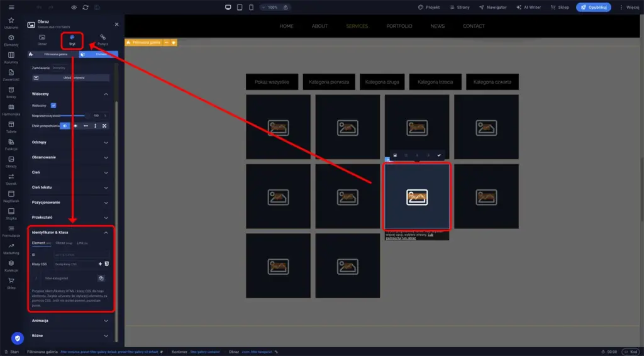This screenshot has width=644, height=356.
Task: Click the image icon in floating toolbar
Action: (395, 155)
